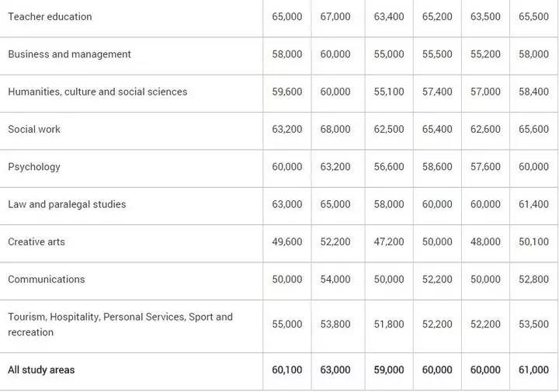
Task: Click the 56,600 Psychology cell
Action: (389, 167)
